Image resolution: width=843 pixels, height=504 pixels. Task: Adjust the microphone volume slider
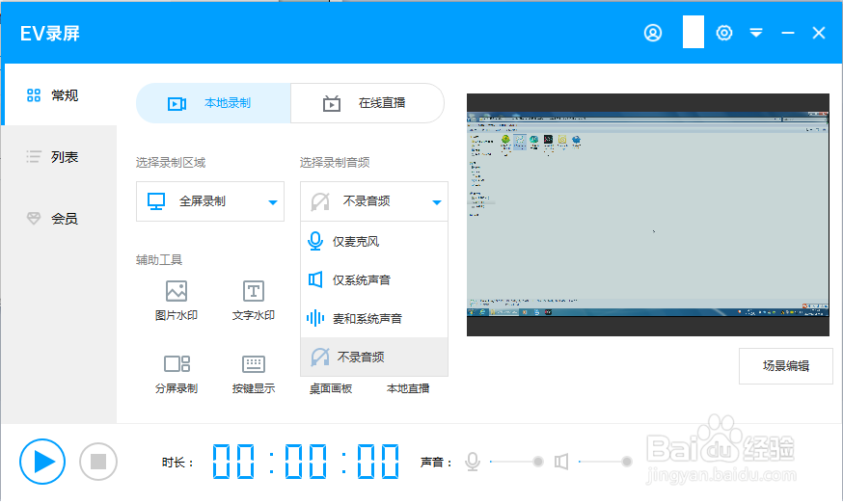516,462
